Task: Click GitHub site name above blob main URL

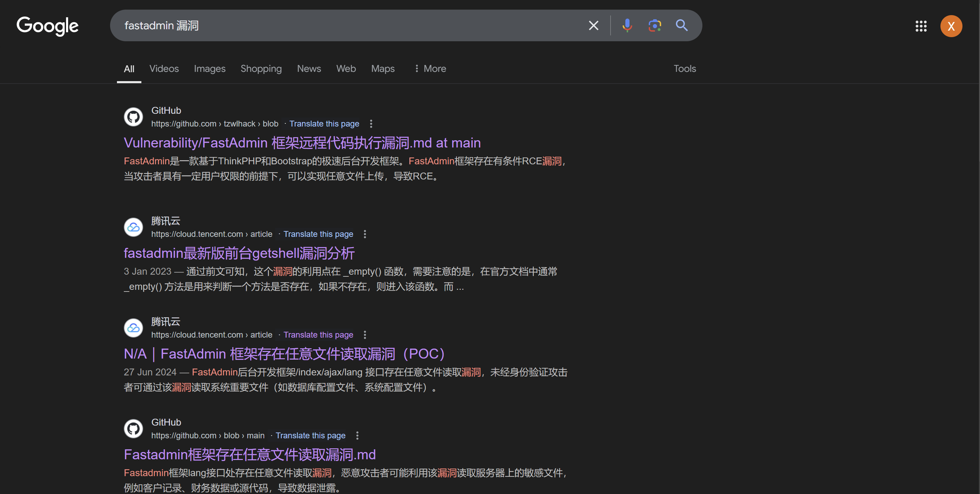Action: pos(166,422)
